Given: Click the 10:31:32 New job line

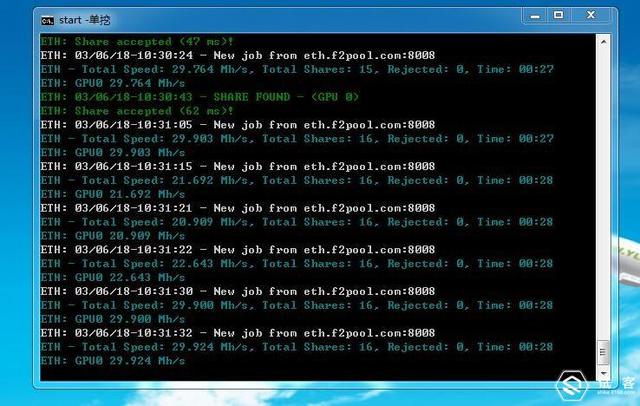Looking at the screenshot, I should coord(238,333).
